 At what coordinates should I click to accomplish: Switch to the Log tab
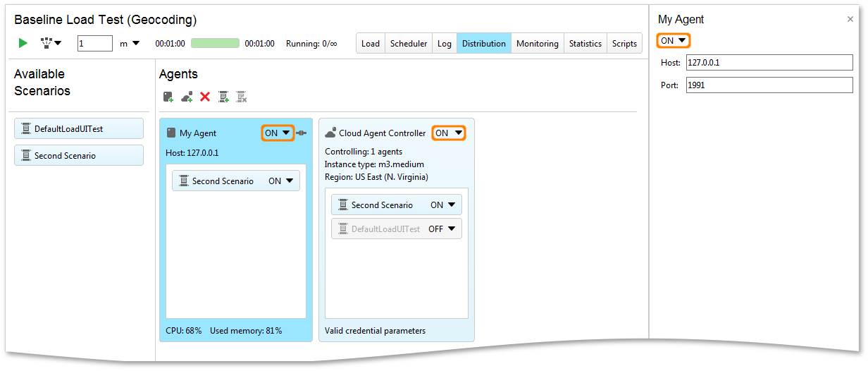(445, 43)
